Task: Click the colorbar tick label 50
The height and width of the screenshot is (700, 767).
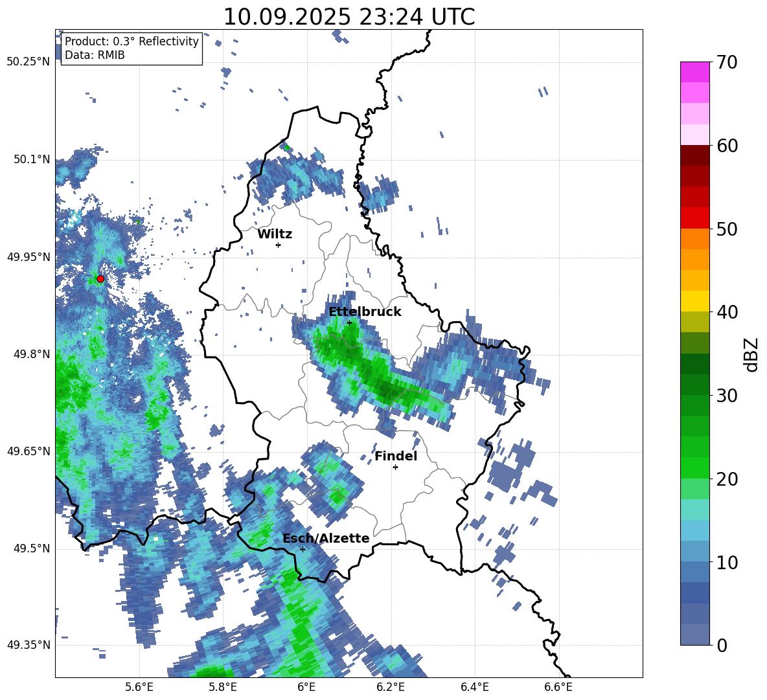Action: (727, 229)
